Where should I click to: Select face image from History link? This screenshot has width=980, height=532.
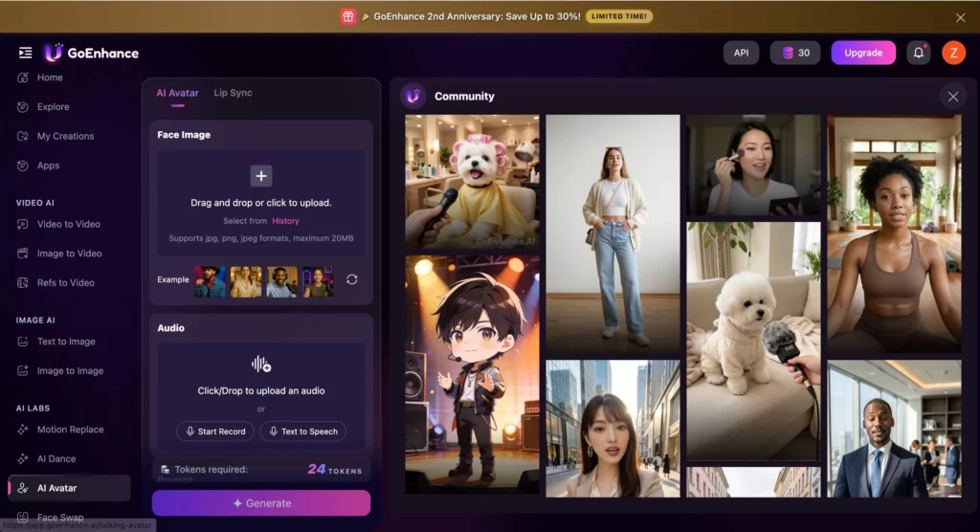pos(285,221)
